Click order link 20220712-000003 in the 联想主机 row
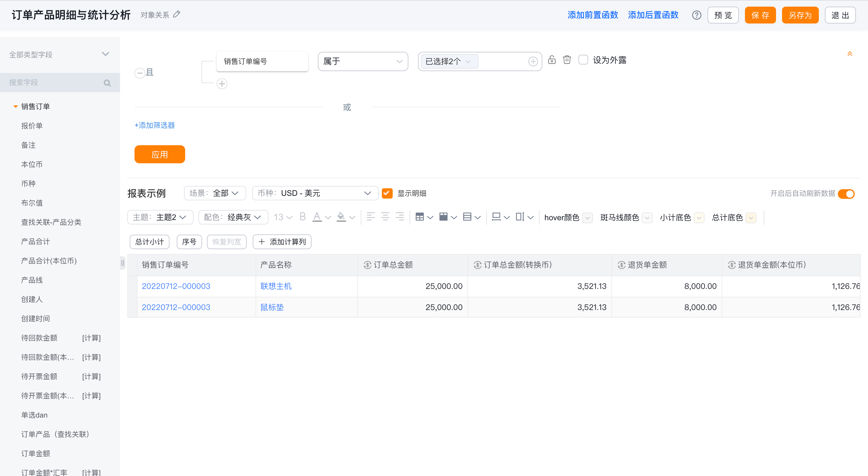 (x=176, y=286)
